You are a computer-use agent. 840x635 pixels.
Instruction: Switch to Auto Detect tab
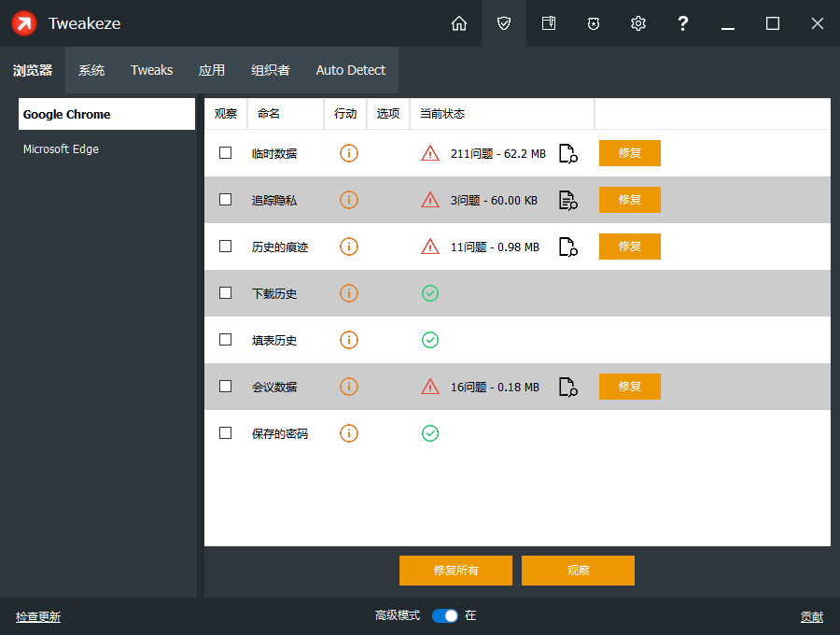pyautogui.click(x=350, y=70)
